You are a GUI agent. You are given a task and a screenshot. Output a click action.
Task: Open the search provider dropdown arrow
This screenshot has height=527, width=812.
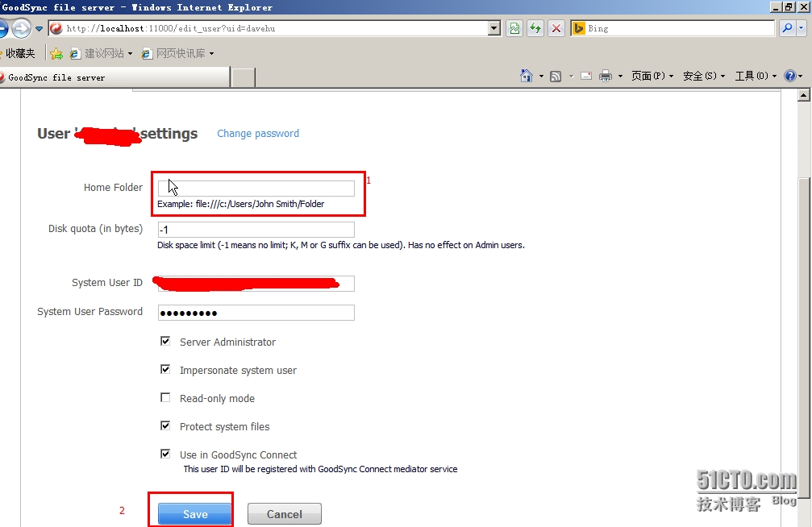coord(802,28)
